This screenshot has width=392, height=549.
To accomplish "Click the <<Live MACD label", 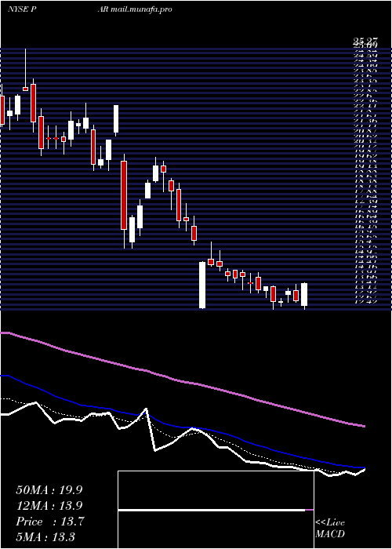I will pos(330,529).
